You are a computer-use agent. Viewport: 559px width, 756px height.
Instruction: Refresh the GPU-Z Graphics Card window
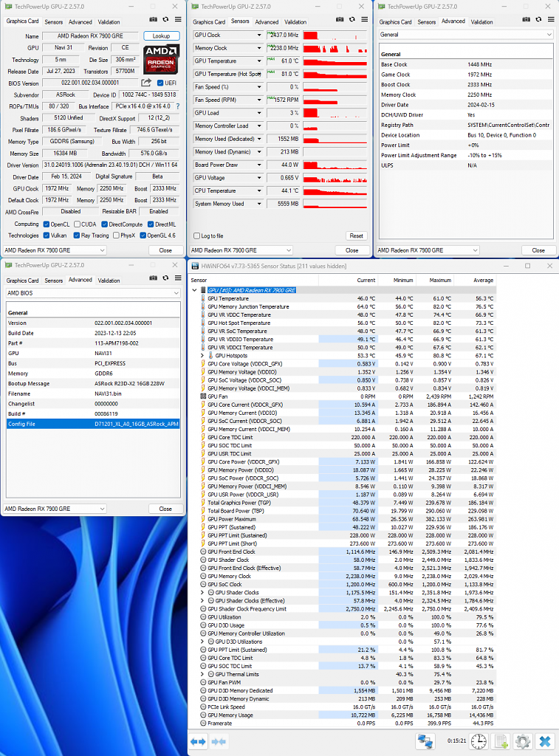165,20
